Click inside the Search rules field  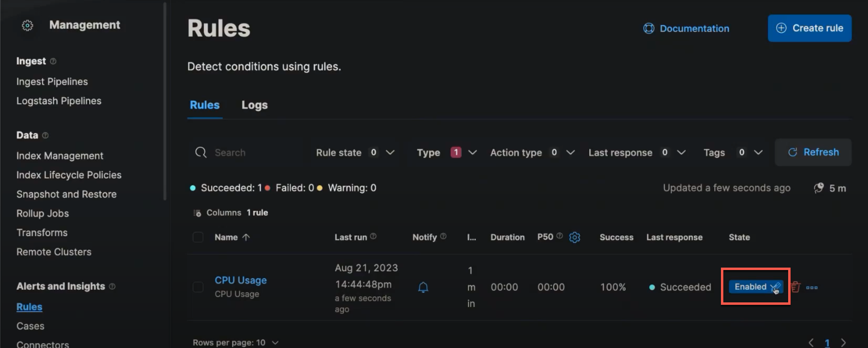click(243, 152)
